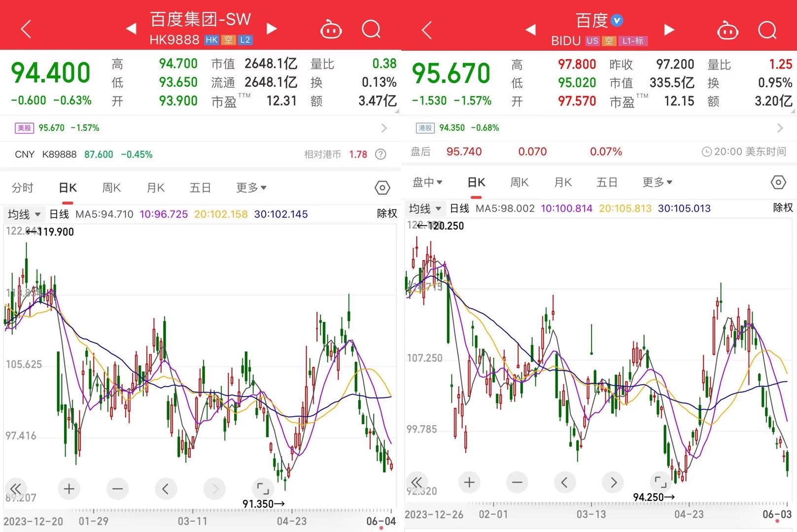The image size is (797, 532).
Task: Expand quote details corner on HK9888 panel
Action: point(397,112)
